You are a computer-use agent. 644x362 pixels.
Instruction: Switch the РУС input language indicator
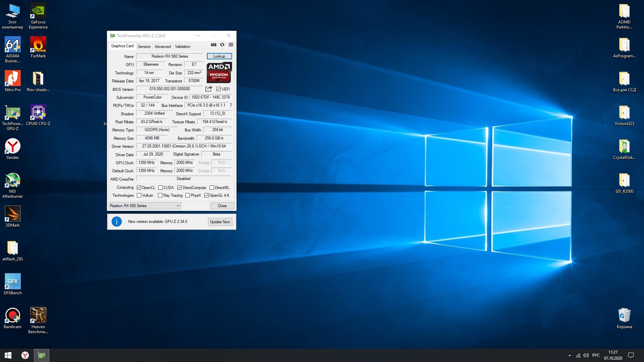coord(596,355)
